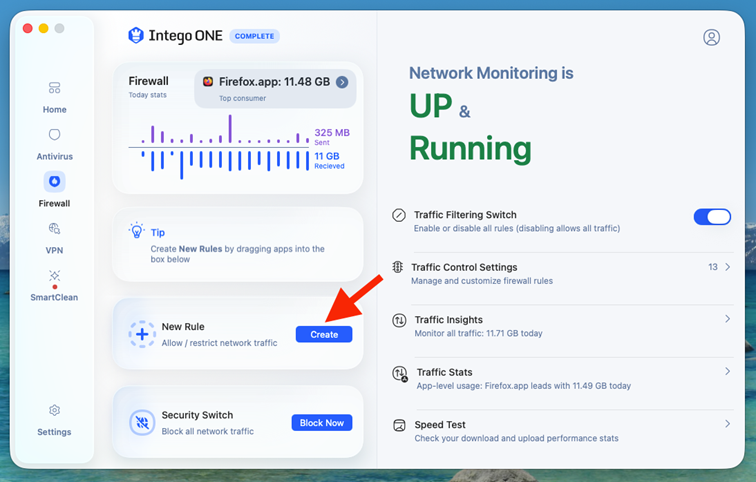Toggle the Traffic Filtering Switch off
The image size is (756, 482).
point(712,217)
